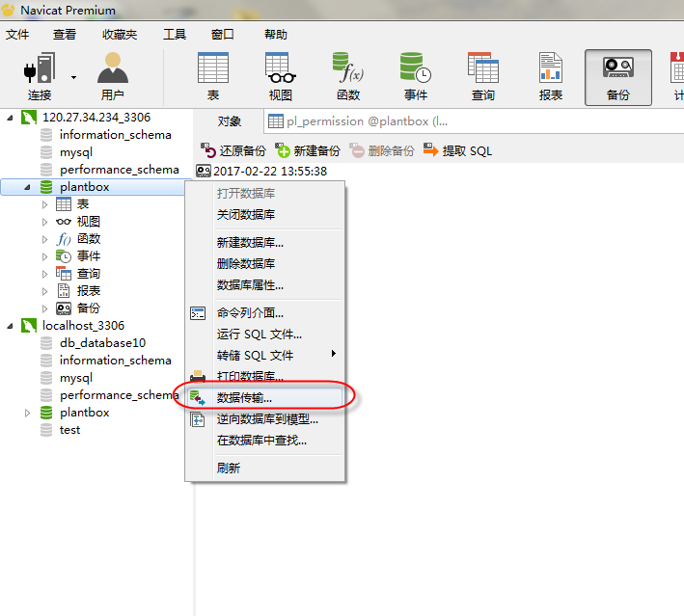
Task: Open the 查看 menu
Action: [x=65, y=35]
